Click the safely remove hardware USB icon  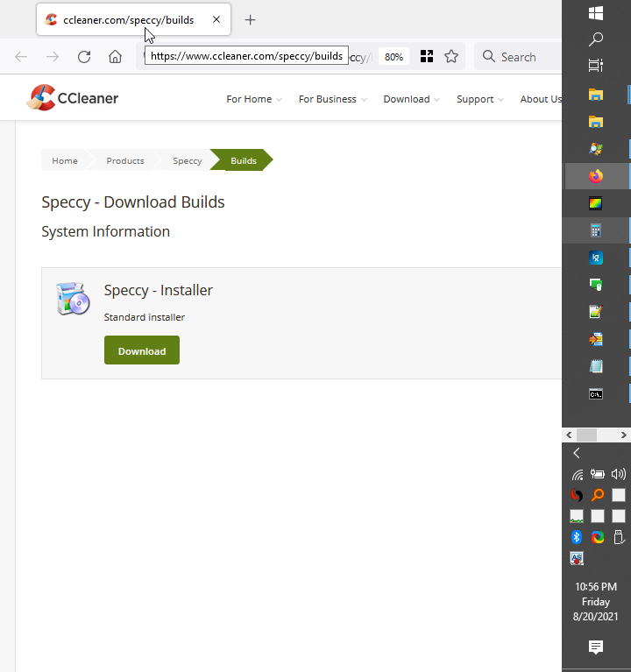point(619,537)
